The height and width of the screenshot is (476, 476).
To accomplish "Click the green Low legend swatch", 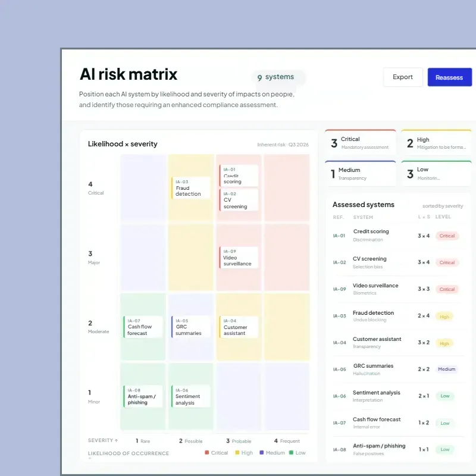I will point(291,453).
